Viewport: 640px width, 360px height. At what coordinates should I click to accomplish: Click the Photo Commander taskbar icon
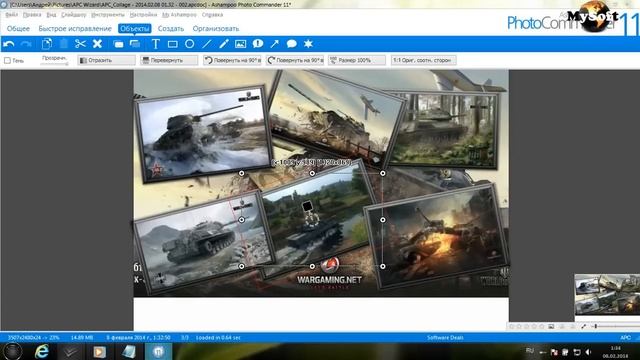coord(158,351)
